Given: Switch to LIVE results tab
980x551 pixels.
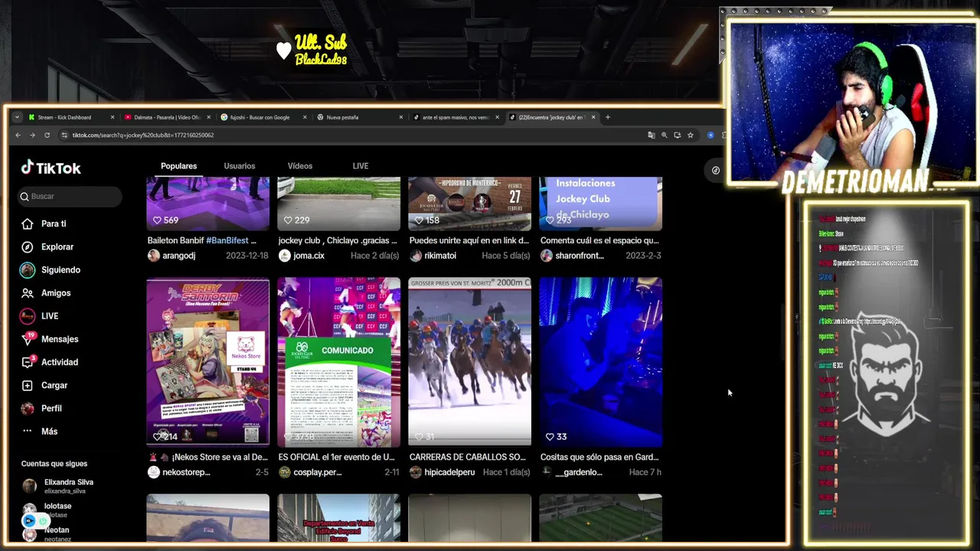Looking at the screenshot, I should (361, 166).
